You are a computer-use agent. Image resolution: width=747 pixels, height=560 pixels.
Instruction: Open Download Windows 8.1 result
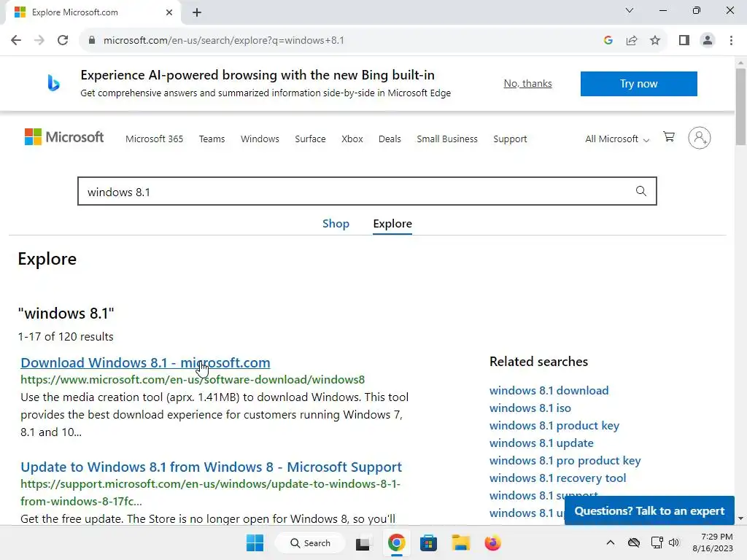coord(145,363)
